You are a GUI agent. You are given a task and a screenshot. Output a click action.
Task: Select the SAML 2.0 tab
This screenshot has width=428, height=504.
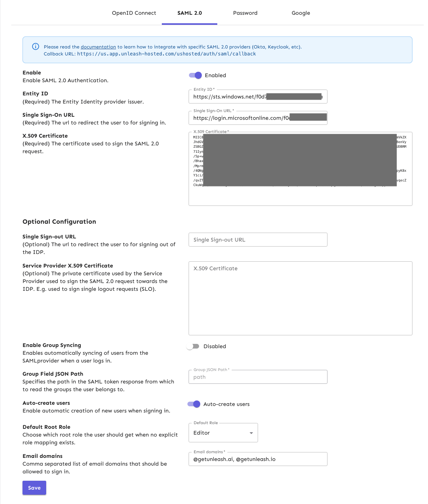click(x=189, y=13)
